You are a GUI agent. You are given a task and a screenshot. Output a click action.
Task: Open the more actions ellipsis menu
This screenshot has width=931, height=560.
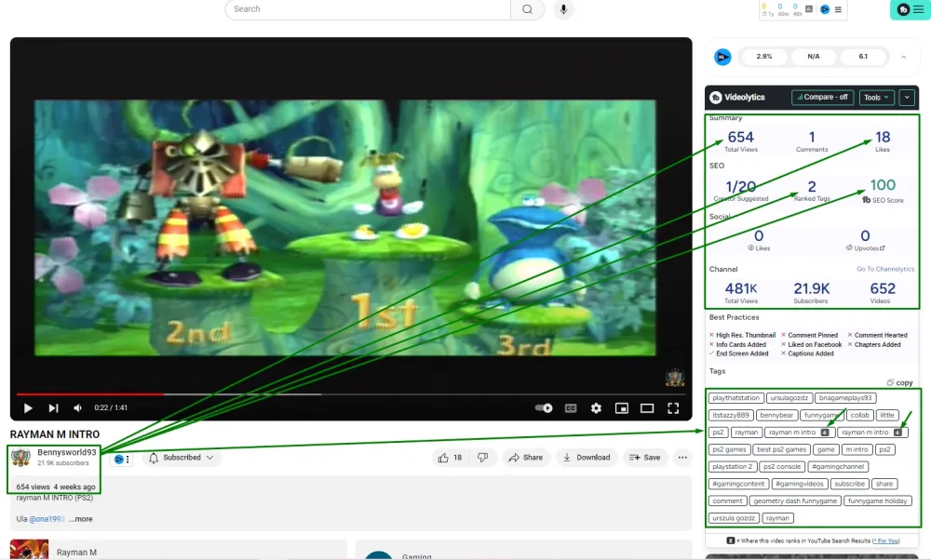[x=682, y=458]
